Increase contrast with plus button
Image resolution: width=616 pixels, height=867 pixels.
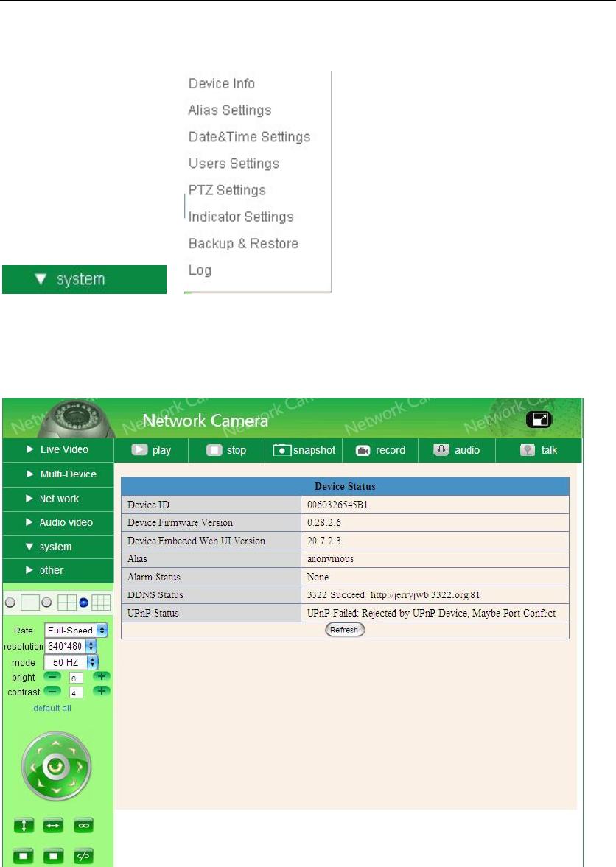(102, 691)
